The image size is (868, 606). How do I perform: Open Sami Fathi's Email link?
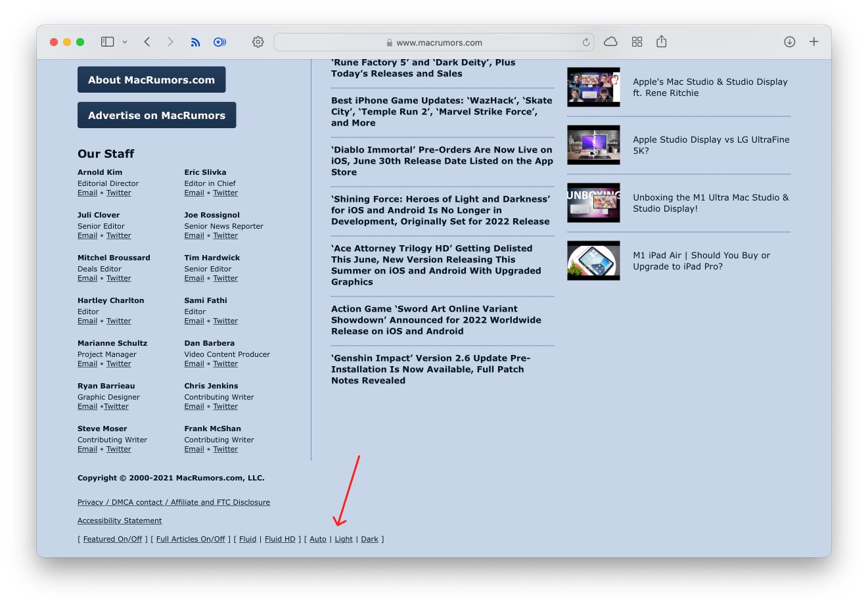pos(194,321)
